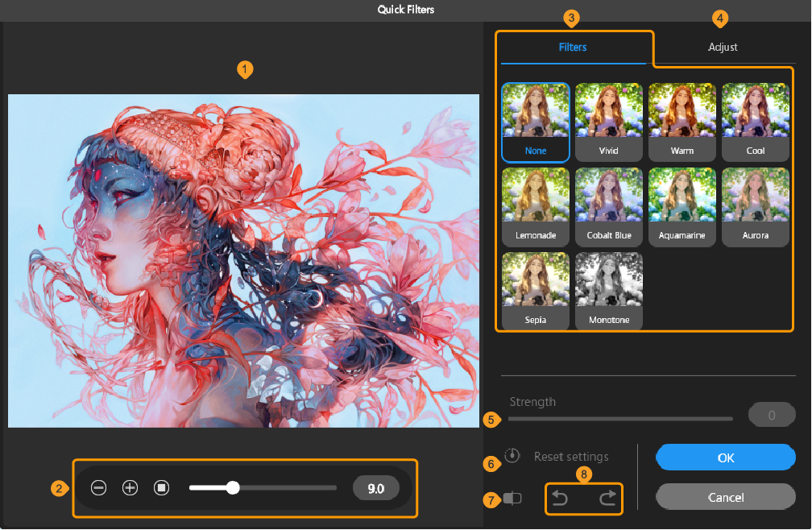Click the Reset settings label
The height and width of the screenshot is (530, 812).
571,457
